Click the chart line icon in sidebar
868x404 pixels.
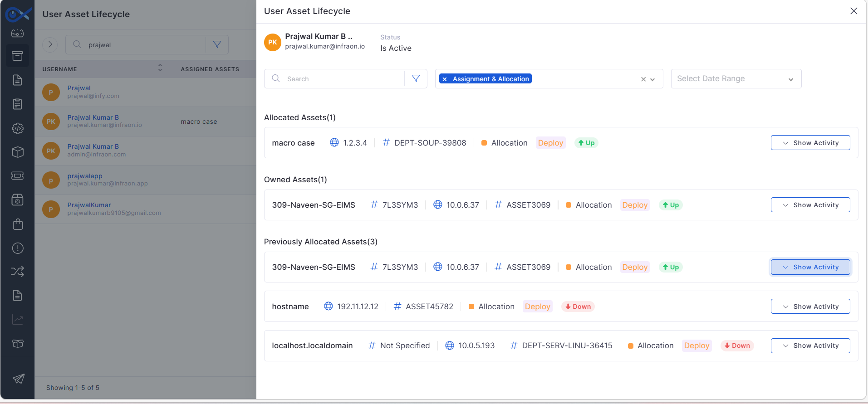[x=17, y=320]
